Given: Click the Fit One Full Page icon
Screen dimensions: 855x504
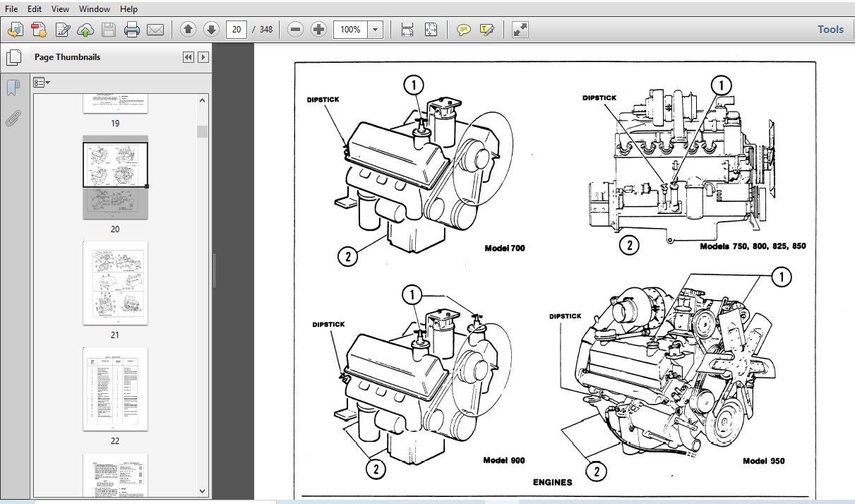Looking at the screenshot, I should tap(431, 30).
